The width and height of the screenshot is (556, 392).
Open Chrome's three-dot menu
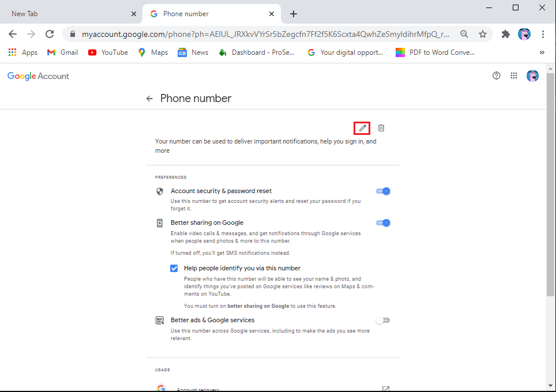543,34
